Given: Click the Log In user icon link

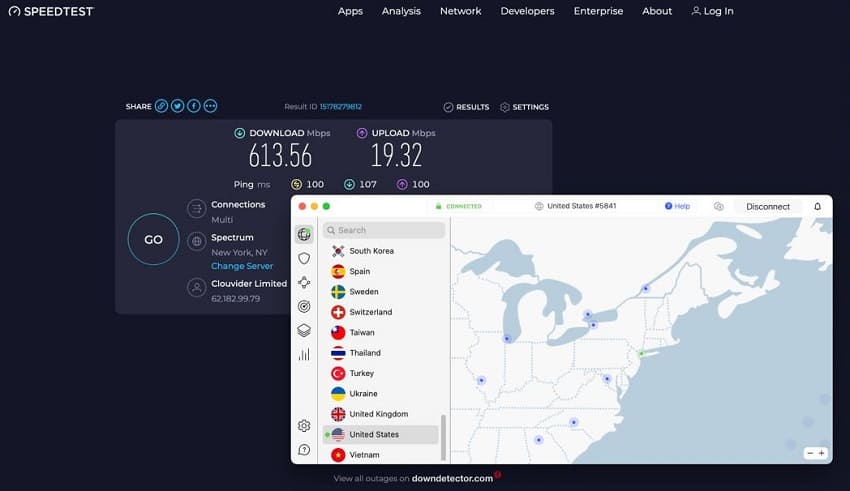Looking at the screenshot, I should coord(712,11).
